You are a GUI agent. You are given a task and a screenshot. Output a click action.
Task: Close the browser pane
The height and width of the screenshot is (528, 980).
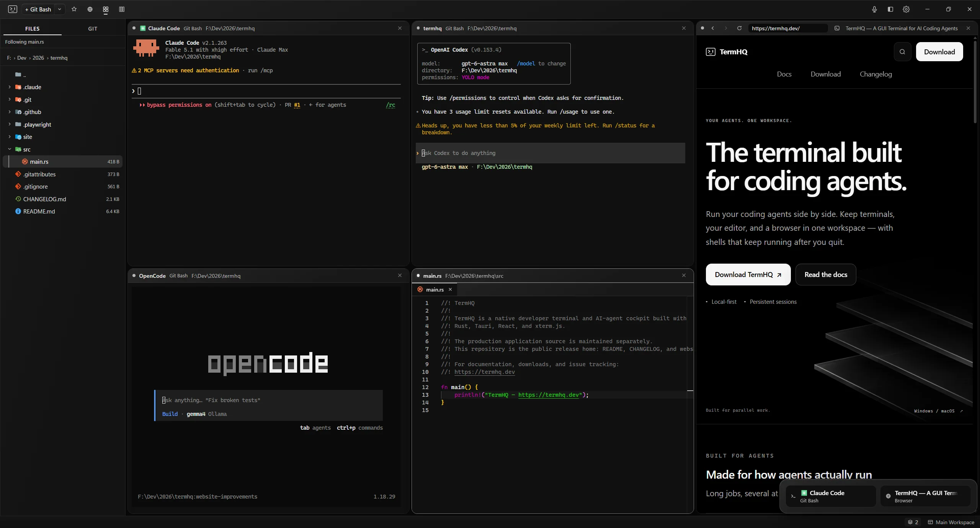tap(968, 28)
